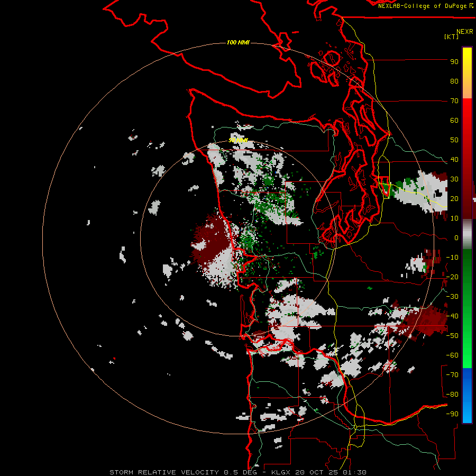Select the 50 NMI range ring label

click(x=238, y=140)
